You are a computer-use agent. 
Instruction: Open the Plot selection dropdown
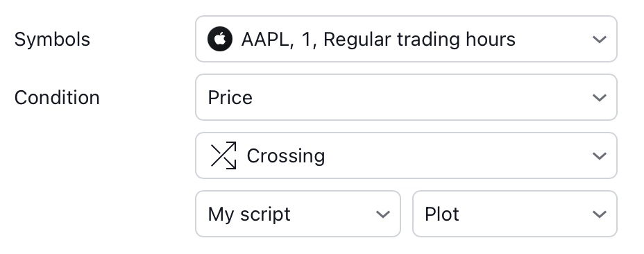tap(515, 214)
